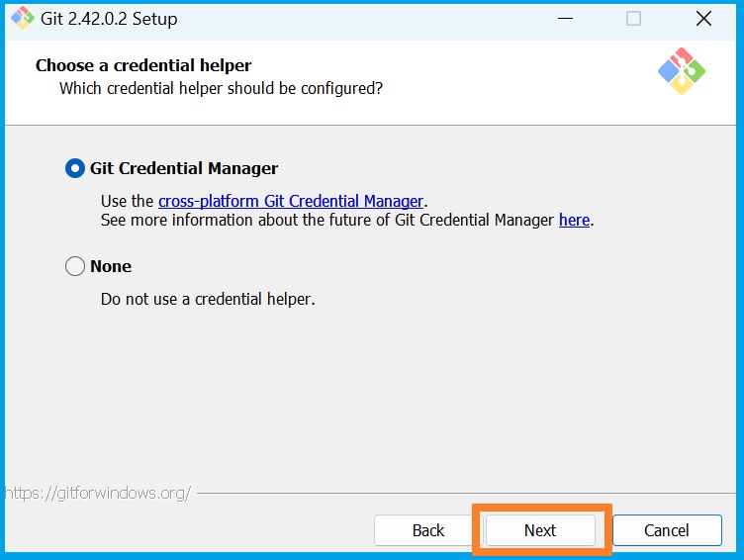Click the "See more information" description text
The width and height of the screenshot is (744, 560).
[x=326, y=220]
